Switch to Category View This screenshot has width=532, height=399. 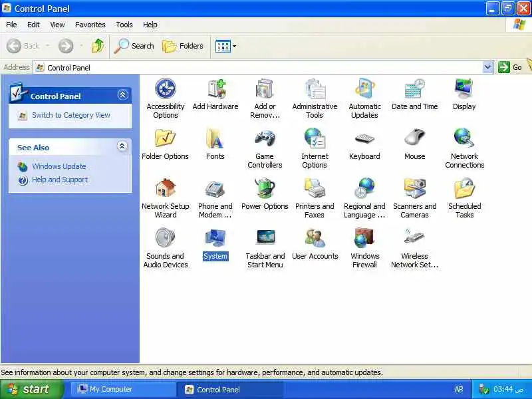(71, 115)
